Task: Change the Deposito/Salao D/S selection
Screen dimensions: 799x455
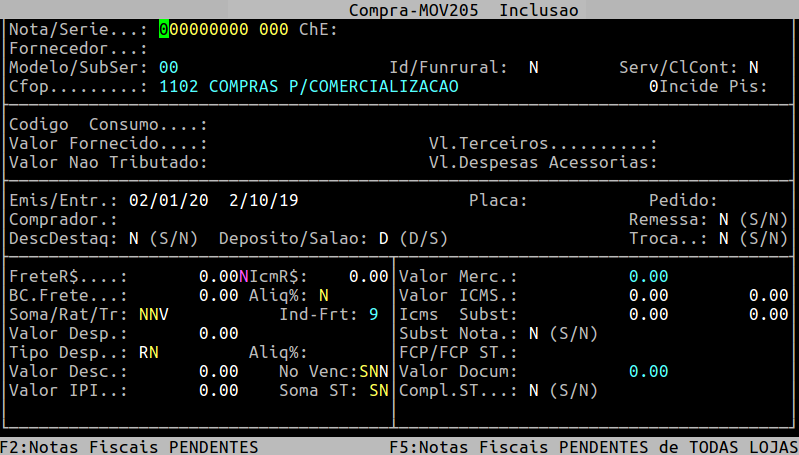Action: click(x=383, y=239)
